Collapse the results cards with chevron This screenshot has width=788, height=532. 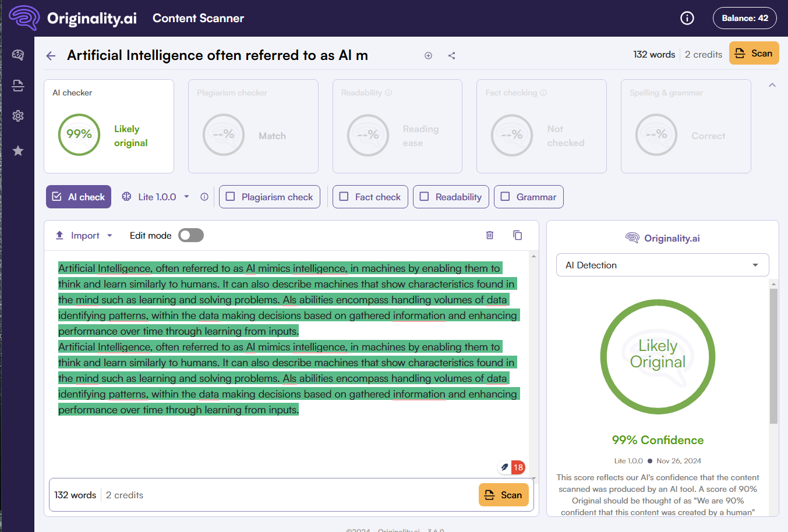coord(772,85)
